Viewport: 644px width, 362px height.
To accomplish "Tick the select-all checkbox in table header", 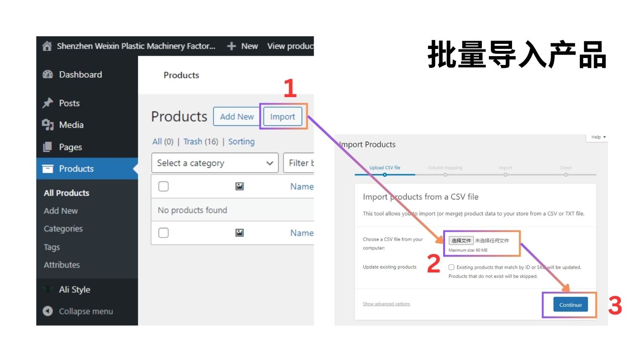I will point(164,187).
